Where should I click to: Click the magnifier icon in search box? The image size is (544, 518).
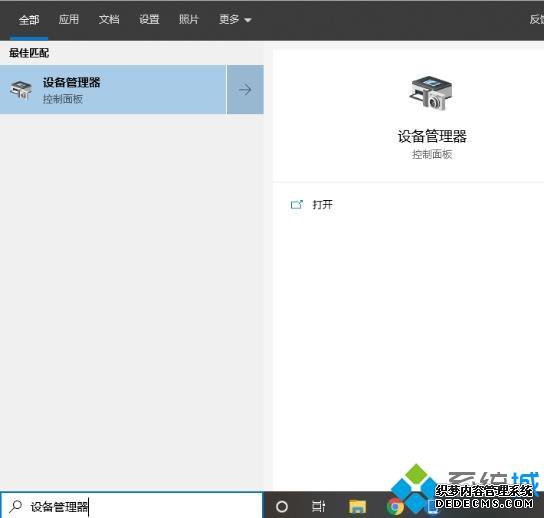click(x=15, y=507)
